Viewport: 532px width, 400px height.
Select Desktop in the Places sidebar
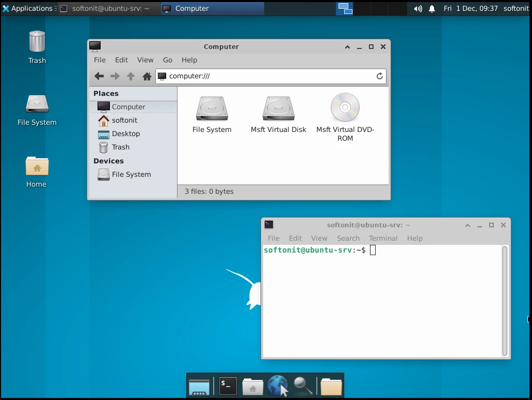(125, 134)
